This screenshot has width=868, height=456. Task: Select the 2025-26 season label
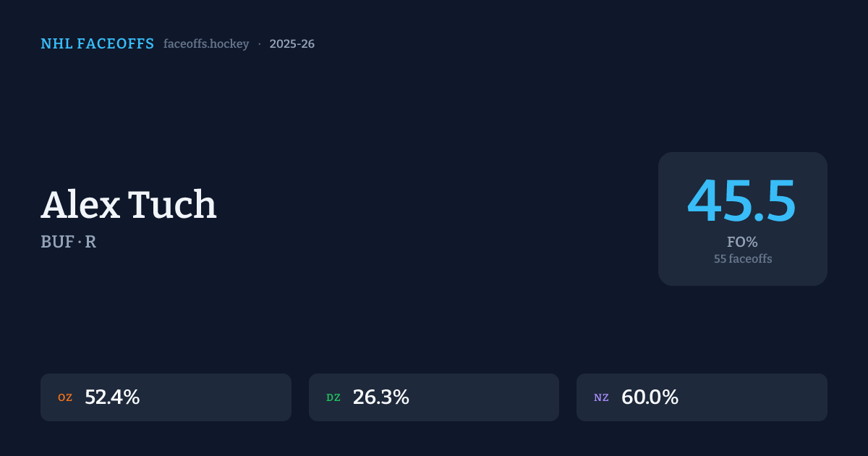point(292,44)
